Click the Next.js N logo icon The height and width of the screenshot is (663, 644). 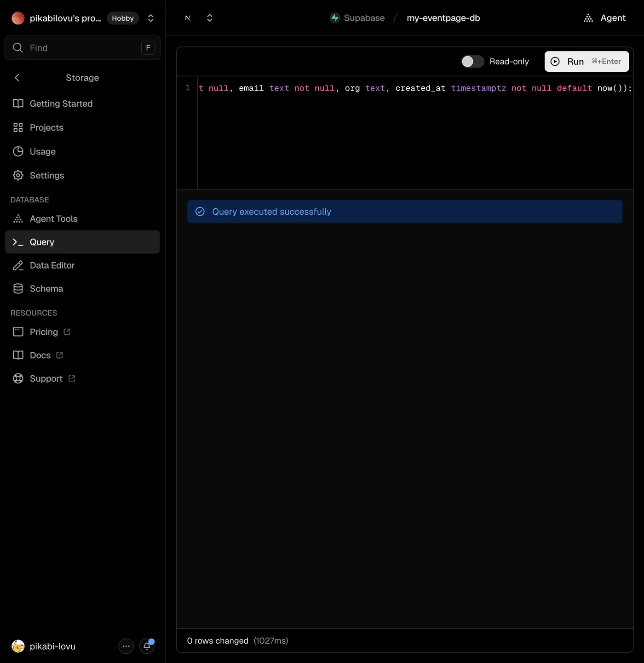[188, 18]
